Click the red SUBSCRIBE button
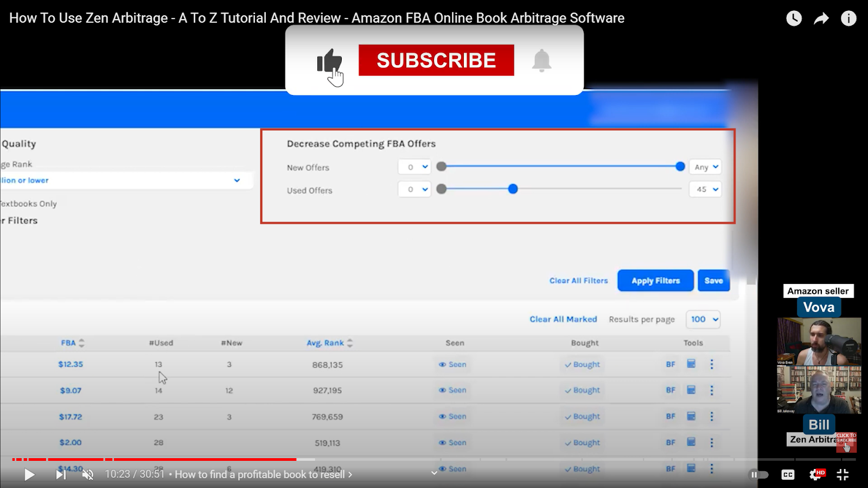This screenshot has height=488, width=868. click(x=436, y=60)
